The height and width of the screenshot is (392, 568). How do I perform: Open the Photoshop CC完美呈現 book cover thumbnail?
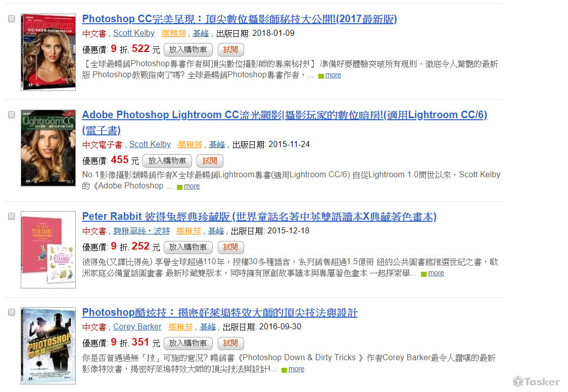[48, 52]
